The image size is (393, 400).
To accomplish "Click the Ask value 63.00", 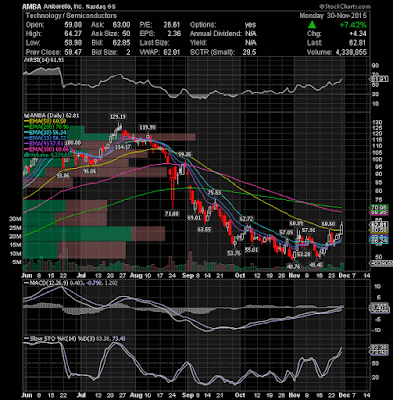I will (122, 25).
